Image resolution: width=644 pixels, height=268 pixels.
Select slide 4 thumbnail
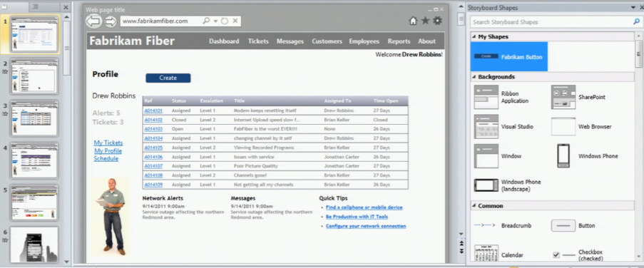[34, 160]
